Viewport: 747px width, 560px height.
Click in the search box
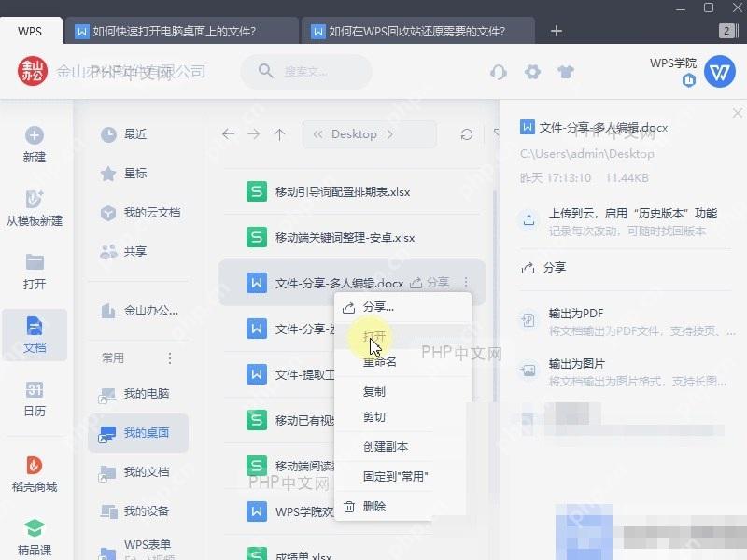pos(306,72)
